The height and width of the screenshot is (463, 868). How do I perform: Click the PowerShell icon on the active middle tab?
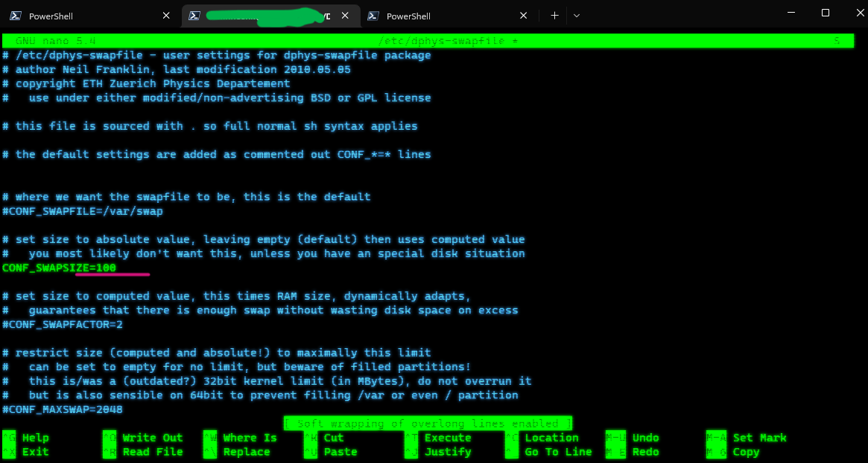pos(194,16)
